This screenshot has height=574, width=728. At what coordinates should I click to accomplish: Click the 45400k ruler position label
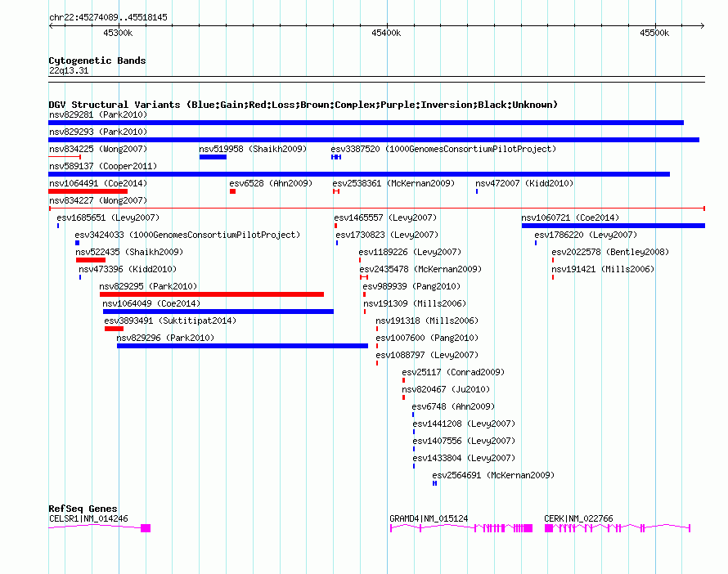pos(386,33)
